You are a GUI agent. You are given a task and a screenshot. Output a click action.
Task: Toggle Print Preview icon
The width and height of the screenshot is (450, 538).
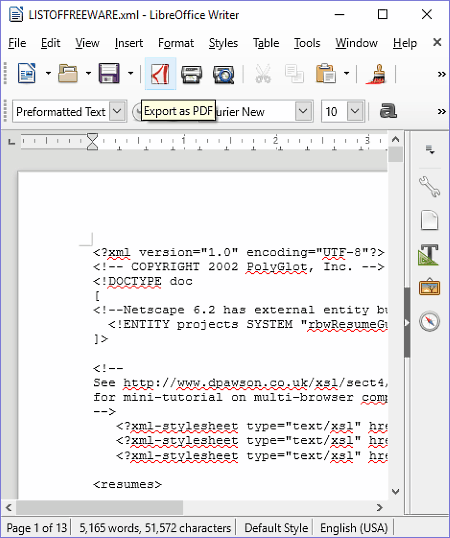(x=223, y=74)
